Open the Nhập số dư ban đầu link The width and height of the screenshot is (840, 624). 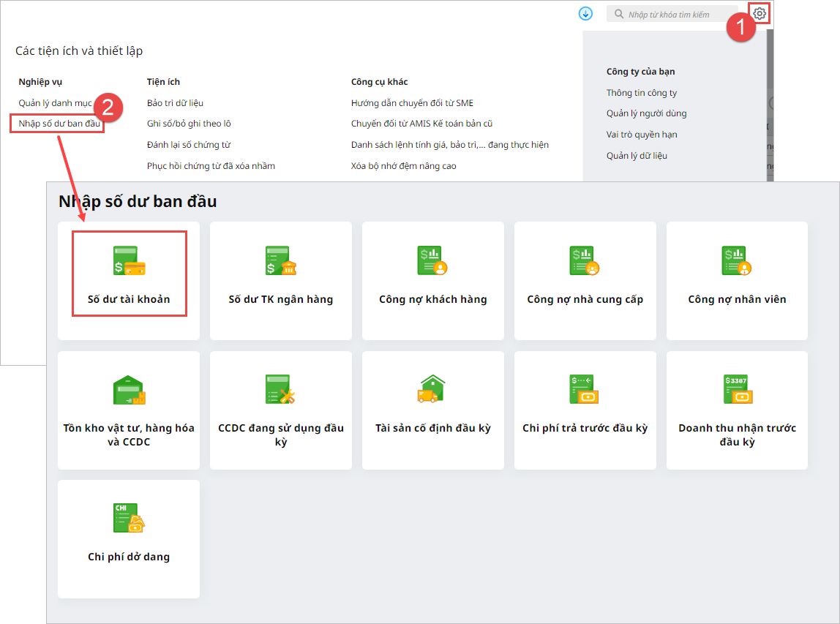59,124
